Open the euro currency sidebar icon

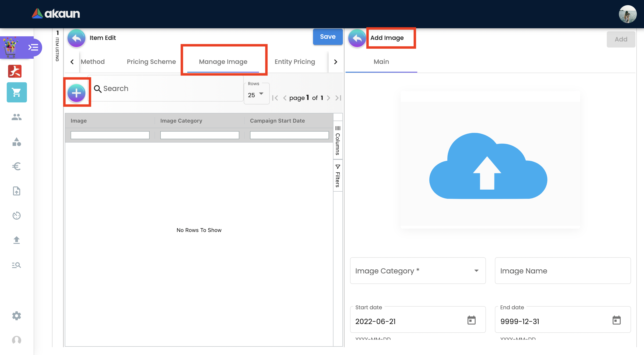coord(17,166)
